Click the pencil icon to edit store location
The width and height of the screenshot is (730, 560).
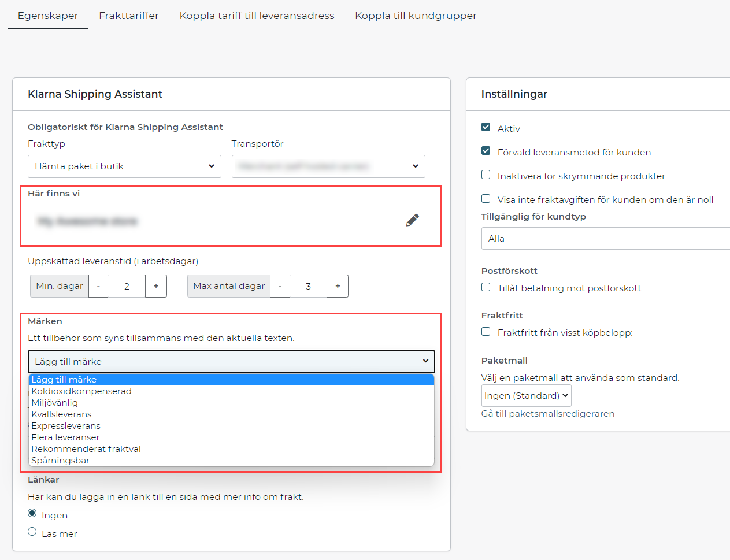coord(412,220)
